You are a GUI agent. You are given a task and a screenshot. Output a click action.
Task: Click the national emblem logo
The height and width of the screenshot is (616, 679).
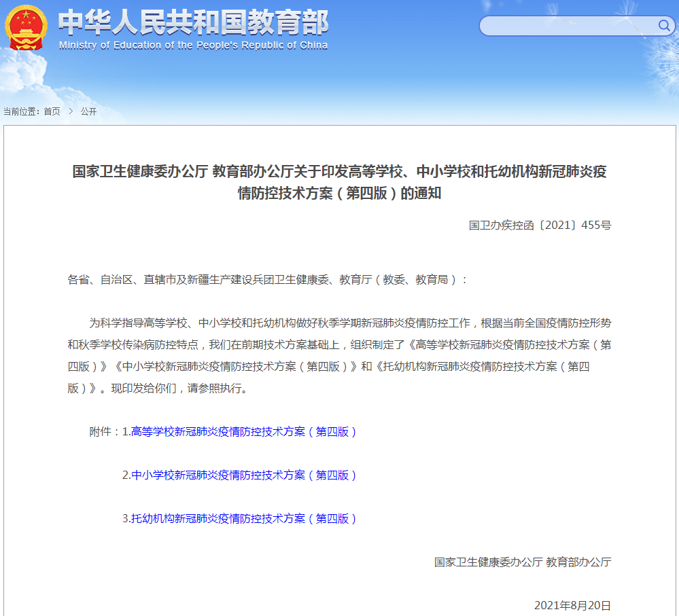26,28
